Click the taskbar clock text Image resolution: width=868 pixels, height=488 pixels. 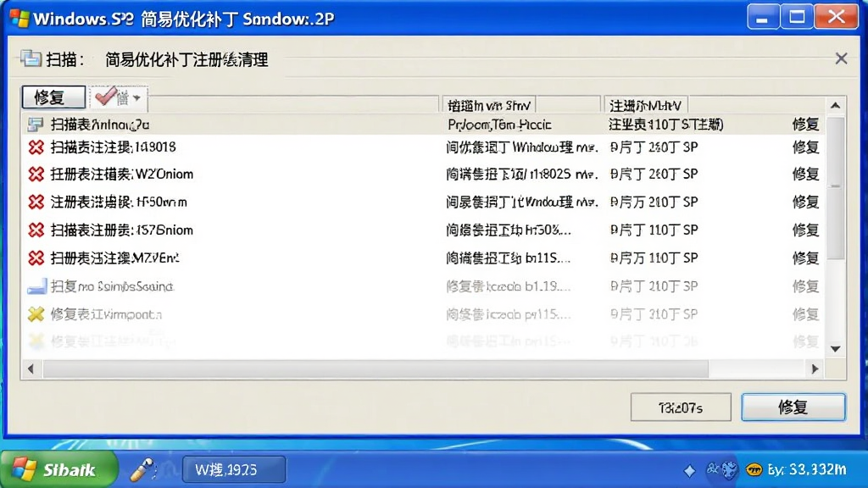tap(807, 469)
